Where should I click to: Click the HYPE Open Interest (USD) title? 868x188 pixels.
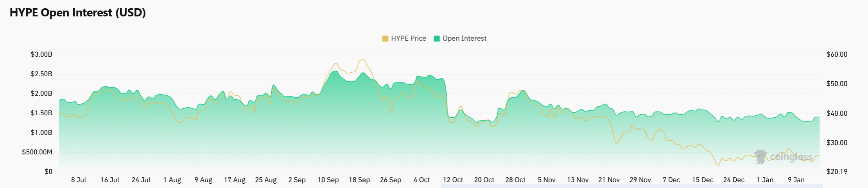78,13
